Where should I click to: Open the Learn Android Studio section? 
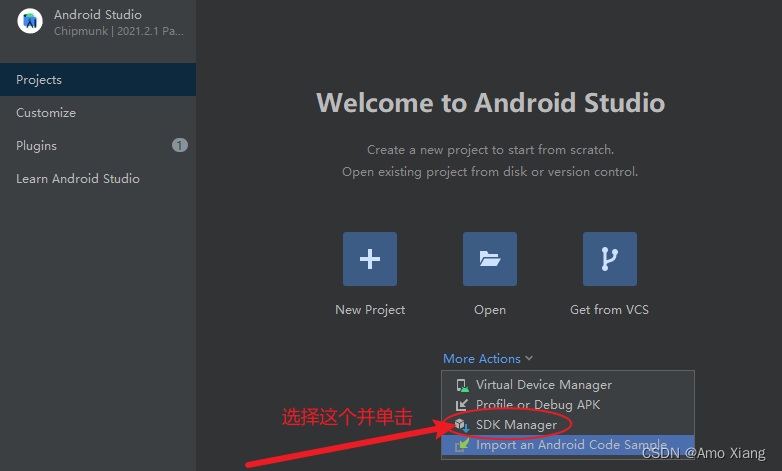pos(98,178)
